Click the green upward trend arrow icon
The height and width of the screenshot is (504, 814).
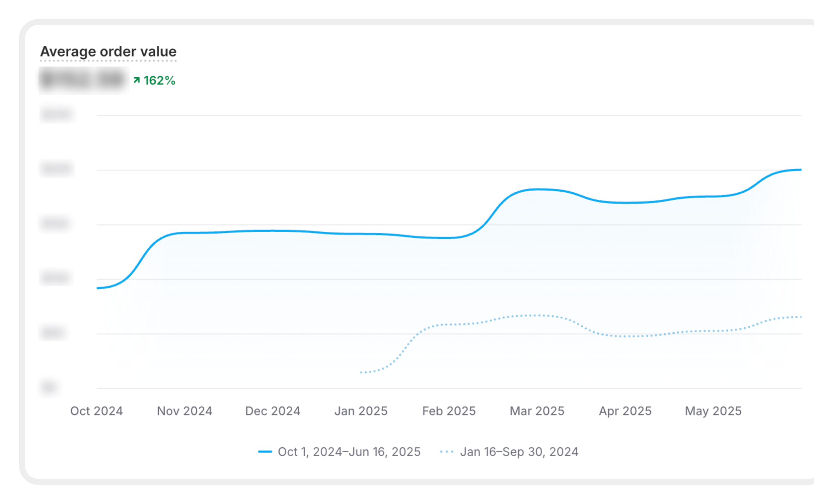click(x=136, y=80)
